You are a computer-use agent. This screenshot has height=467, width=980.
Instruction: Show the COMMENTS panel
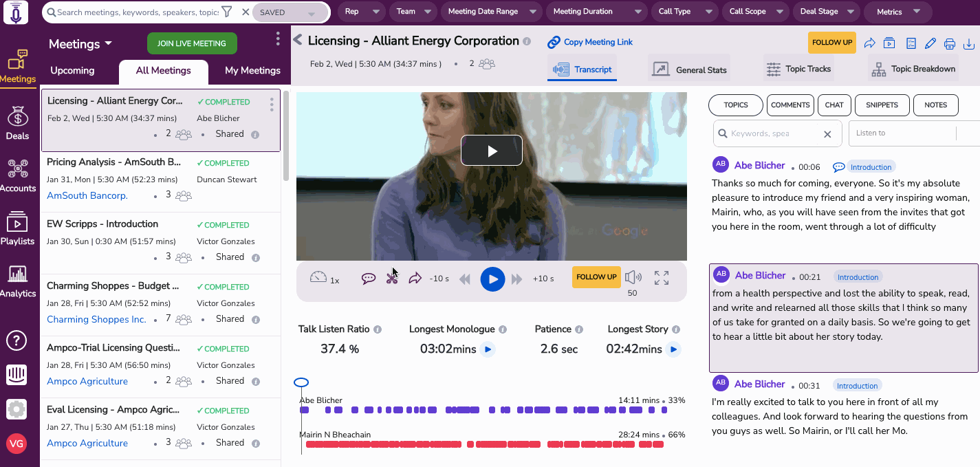coord(790,105)
